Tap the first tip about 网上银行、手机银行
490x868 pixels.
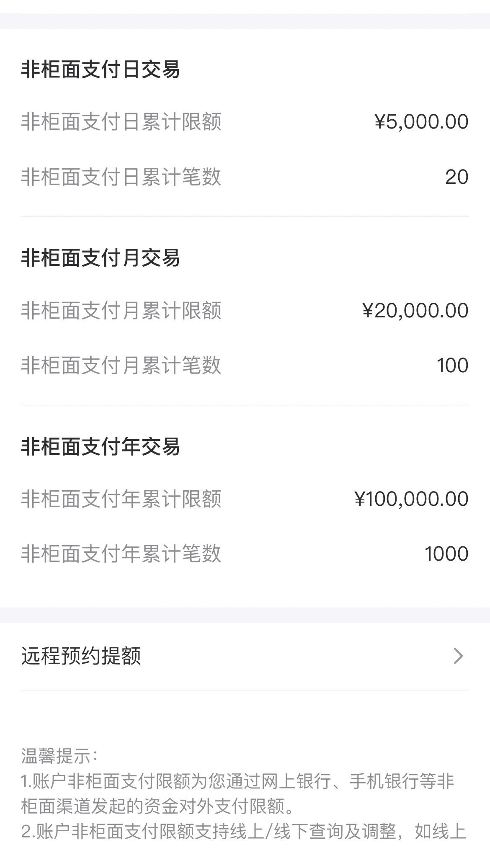click(238, 793)
